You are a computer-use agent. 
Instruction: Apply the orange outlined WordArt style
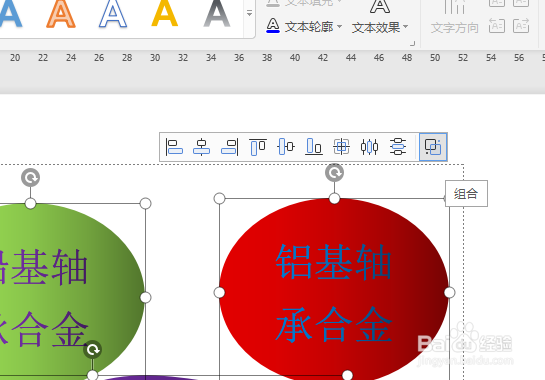tap(61, 13)
